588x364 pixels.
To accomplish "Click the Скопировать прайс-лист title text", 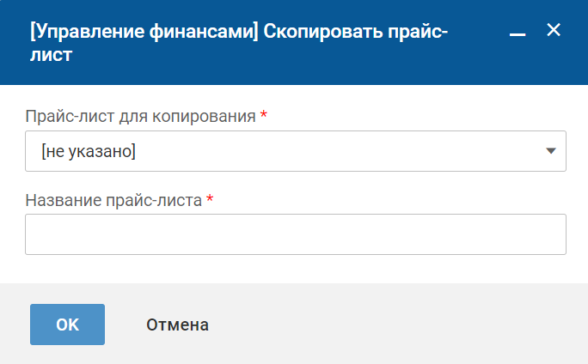I will click(x=361, y=33).
